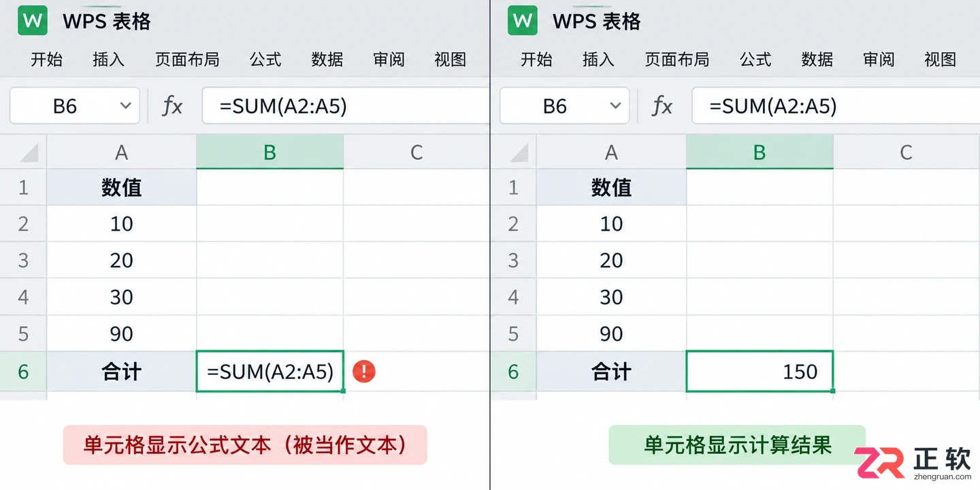Viewport: 980px width, 490px height.
Task: Click formula bar input in left window
Action: coord(346,106)
